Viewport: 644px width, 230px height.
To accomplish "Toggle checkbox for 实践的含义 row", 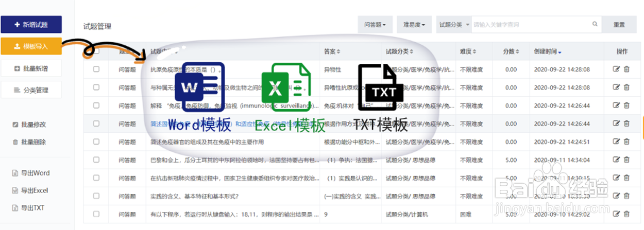I will tap(96, 196).
